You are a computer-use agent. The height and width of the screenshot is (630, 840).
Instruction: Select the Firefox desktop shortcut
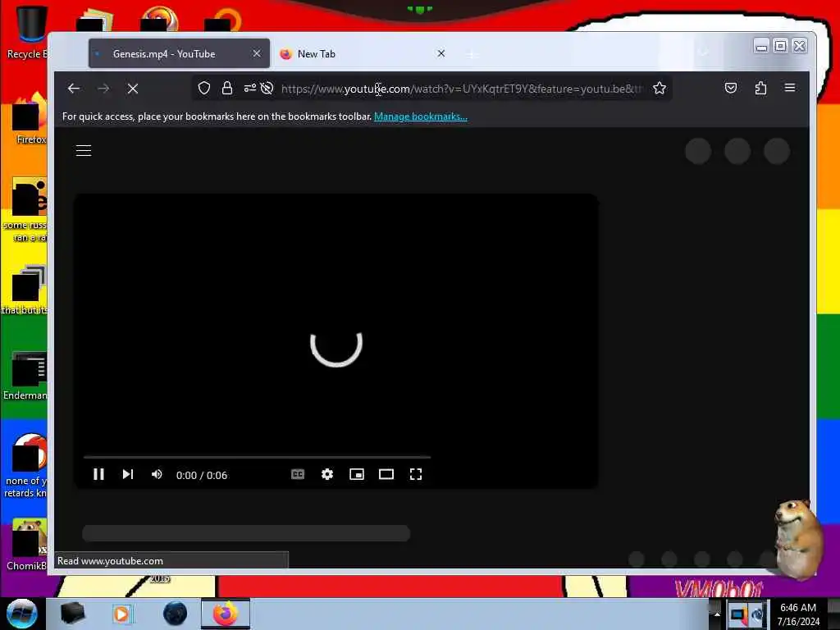point(28,119)
